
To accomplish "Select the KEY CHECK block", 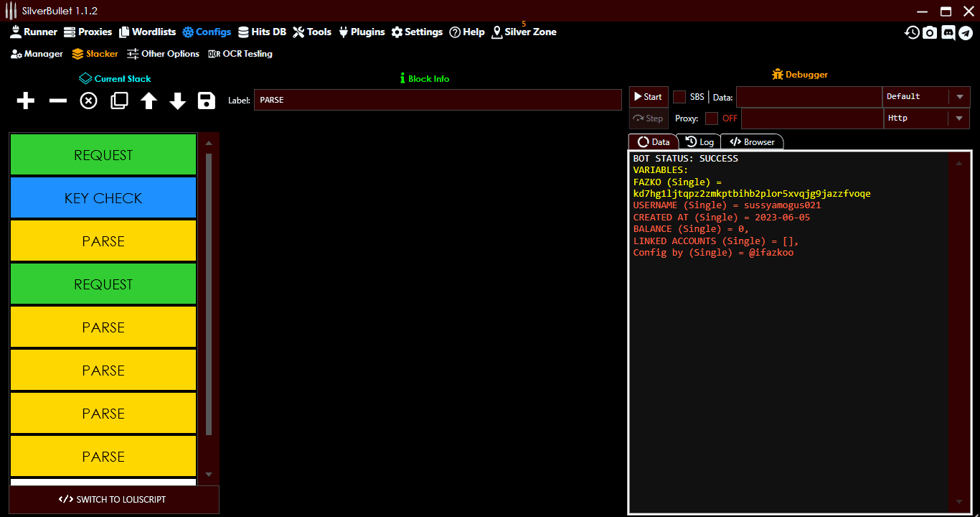I will tap(103, 197).
